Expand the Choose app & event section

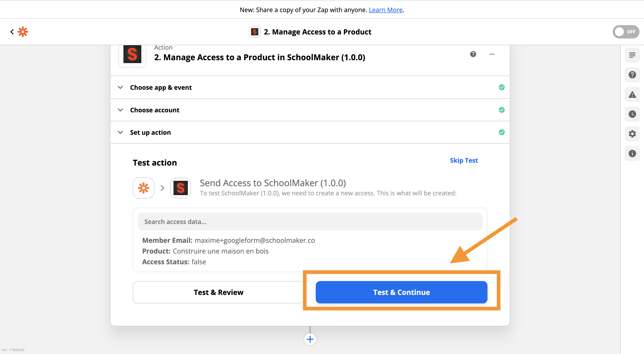point(161,87)
